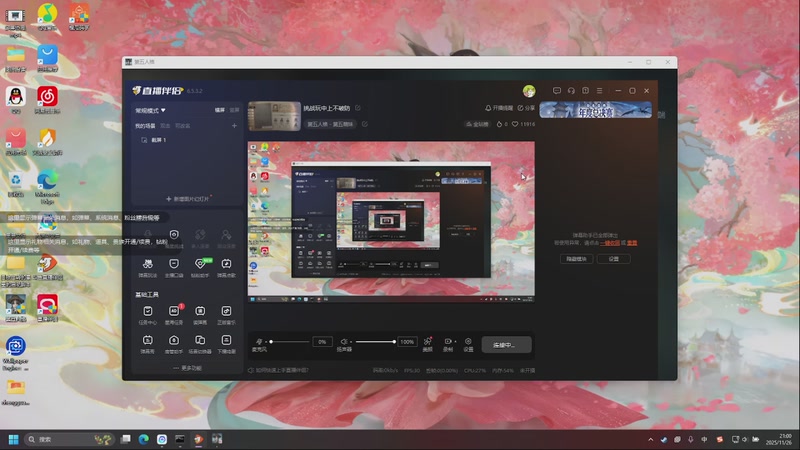The image size is (800, 450).
Task: Click the 连接中 start streaming button
Action: 506,345
